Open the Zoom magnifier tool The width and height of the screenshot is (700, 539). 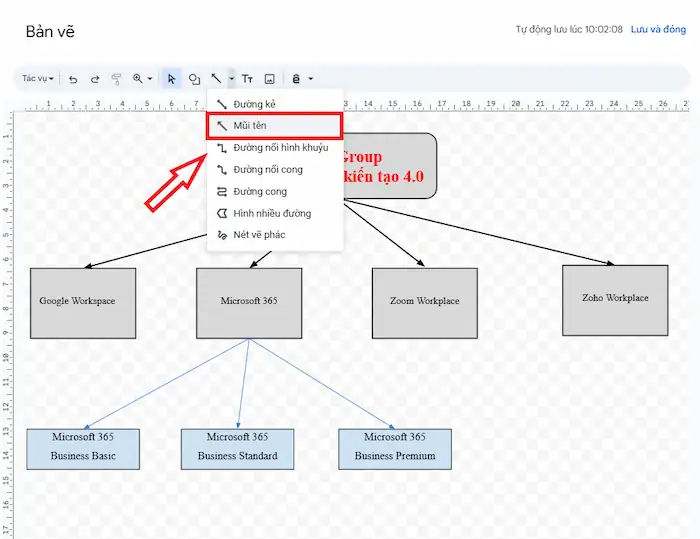pyautogui.click(x=138, y=79)
